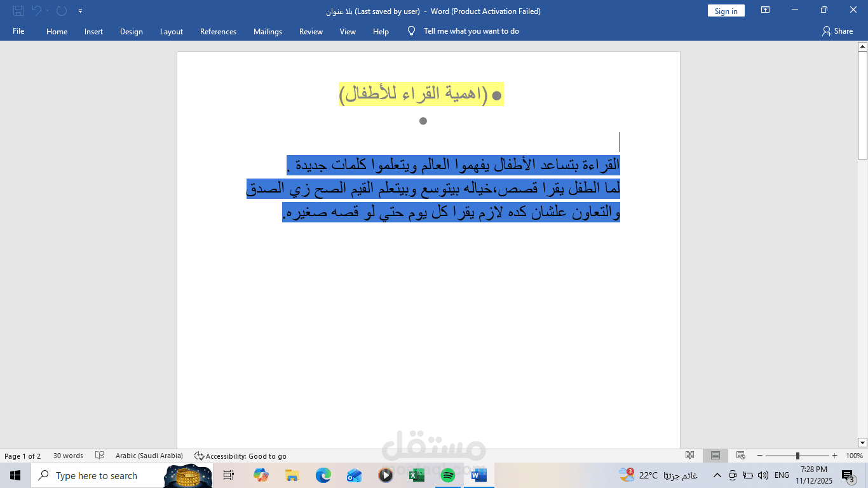The width and height of the screenshot is (868, 488).
Task: Switch to the Home ribbon tab
Action: coord(57,31)
